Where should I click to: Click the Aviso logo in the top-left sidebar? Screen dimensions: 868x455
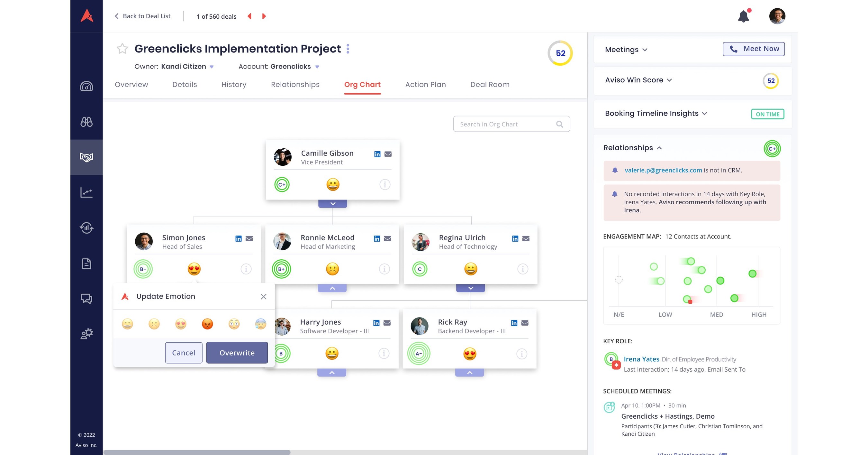tap(86, 15)
